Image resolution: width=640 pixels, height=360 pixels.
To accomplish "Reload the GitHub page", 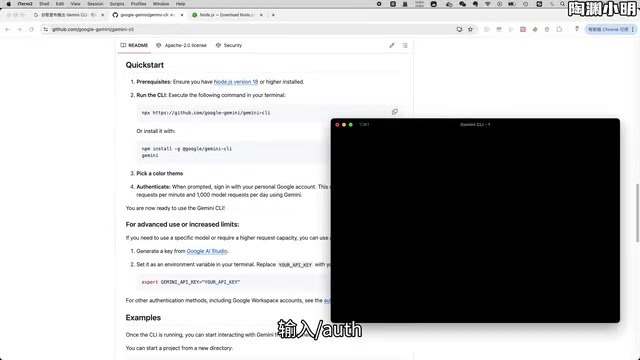I will pos(31,29).
